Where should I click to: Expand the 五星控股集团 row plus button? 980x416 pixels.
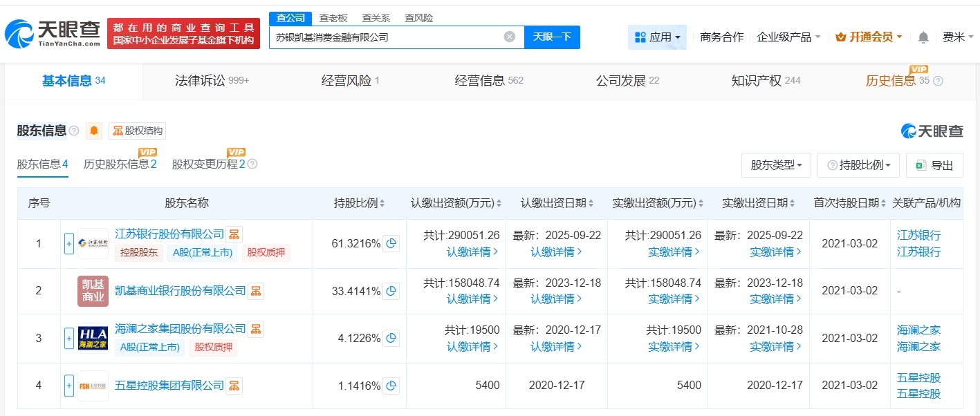(69, 385)
